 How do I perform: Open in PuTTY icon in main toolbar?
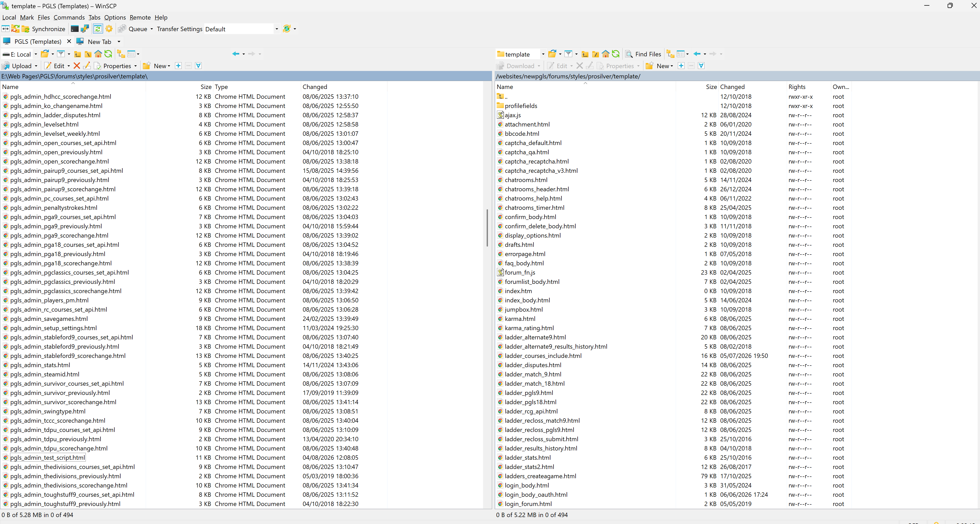[85, 29]
